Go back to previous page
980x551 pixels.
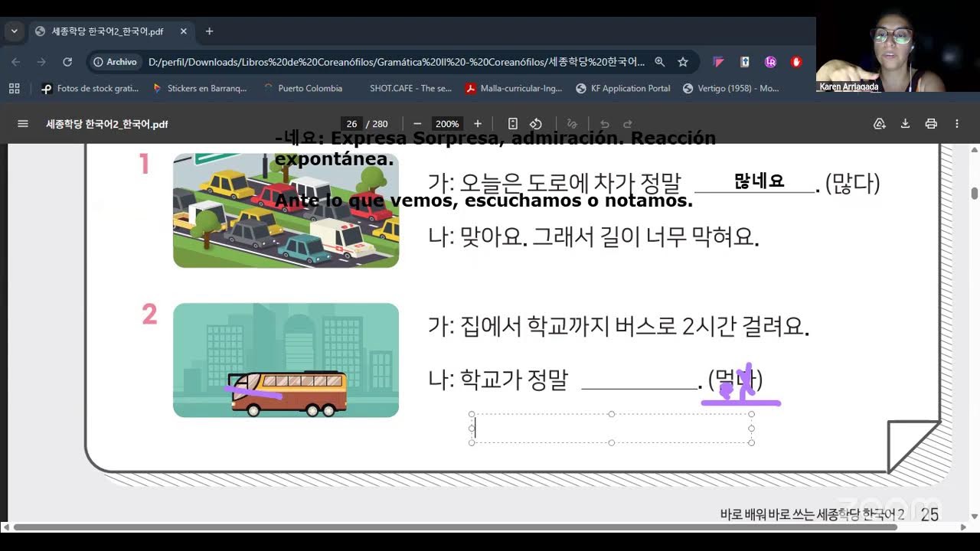point(16,62)
